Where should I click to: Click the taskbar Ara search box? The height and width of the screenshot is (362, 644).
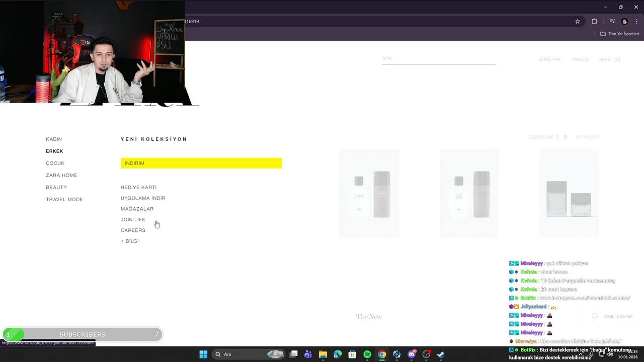(248, 354)
